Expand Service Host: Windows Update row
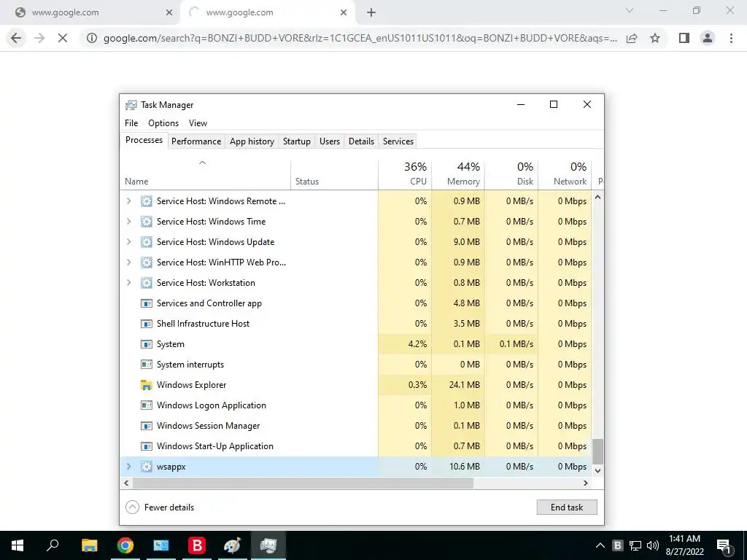 tap(128, 242)
